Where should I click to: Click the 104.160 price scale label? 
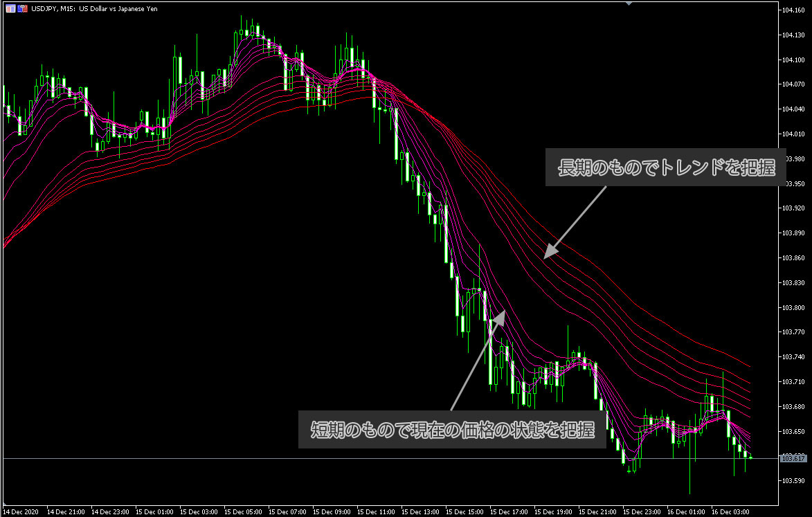point(794,10)
